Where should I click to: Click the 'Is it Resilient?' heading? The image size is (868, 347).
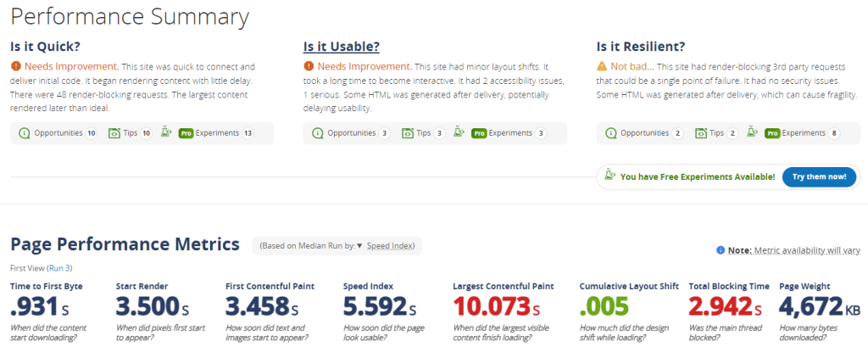pyautogui.click(x=643, y=47)
